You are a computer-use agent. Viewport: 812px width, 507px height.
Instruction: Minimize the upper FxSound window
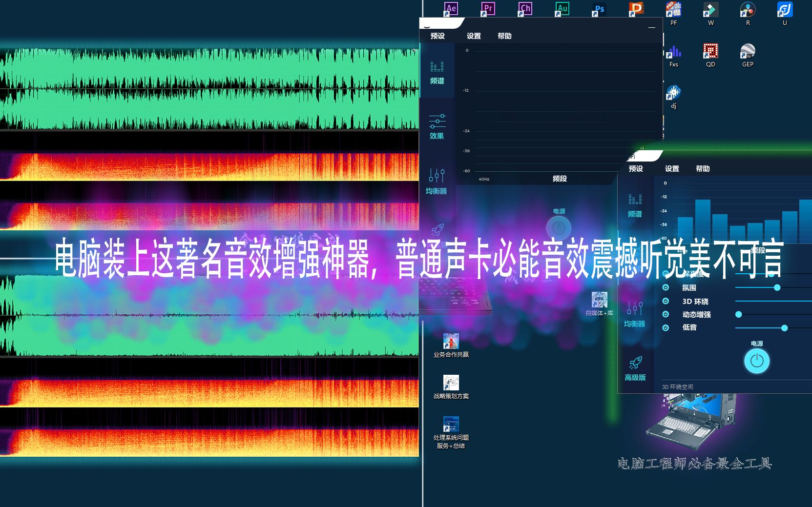tap(651, 27)
